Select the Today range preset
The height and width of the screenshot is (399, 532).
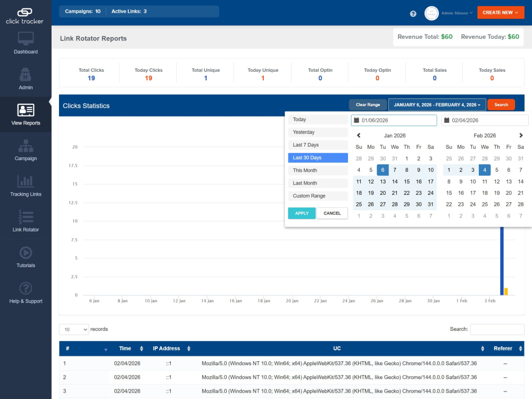click(x=318, y=119)
